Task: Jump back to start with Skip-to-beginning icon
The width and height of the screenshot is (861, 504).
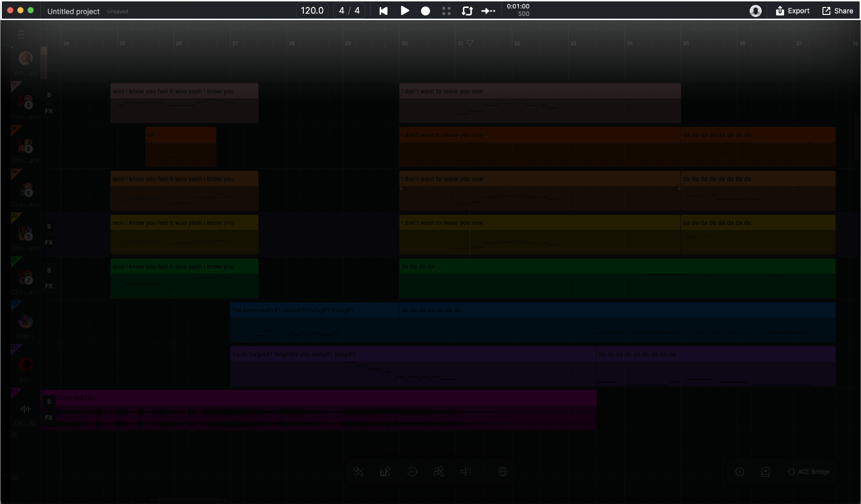Action: pos(383,11)
